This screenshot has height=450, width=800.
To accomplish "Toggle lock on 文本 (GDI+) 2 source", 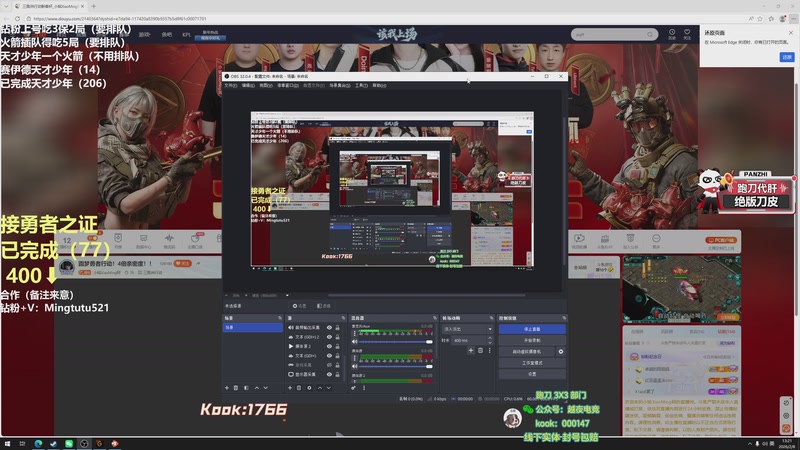I will (x=337, y=337).
